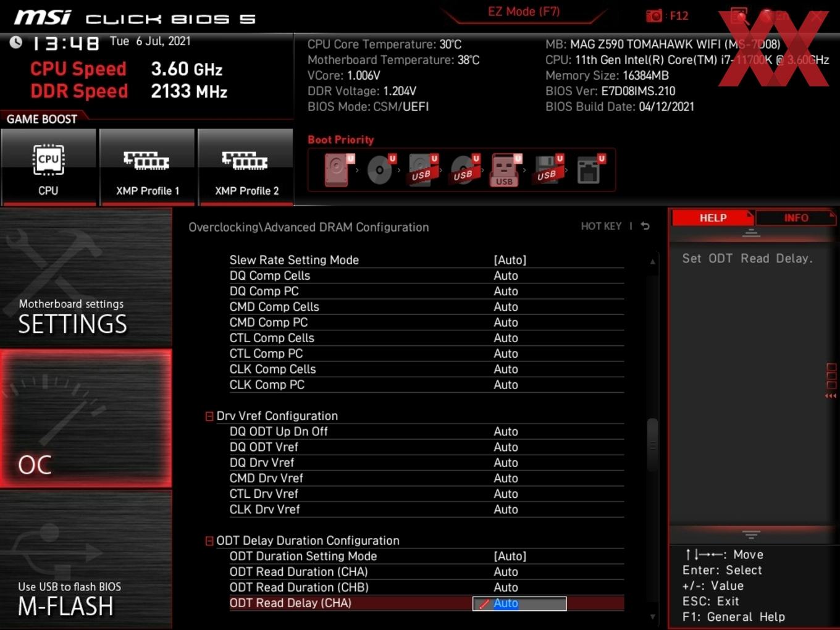Click the Boot Priority heading
Image resolution: width=840 pixels, height=630 pixels.
tap(341, 140)
